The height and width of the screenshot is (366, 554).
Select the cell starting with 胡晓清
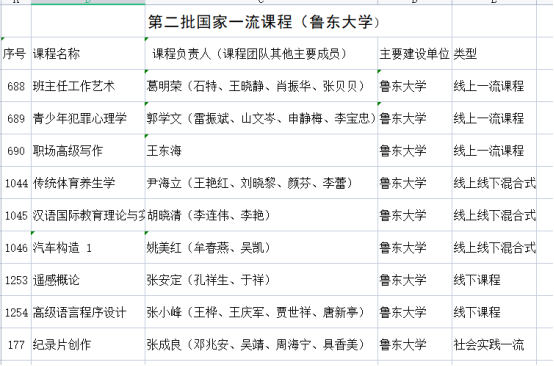coord(261,215)
